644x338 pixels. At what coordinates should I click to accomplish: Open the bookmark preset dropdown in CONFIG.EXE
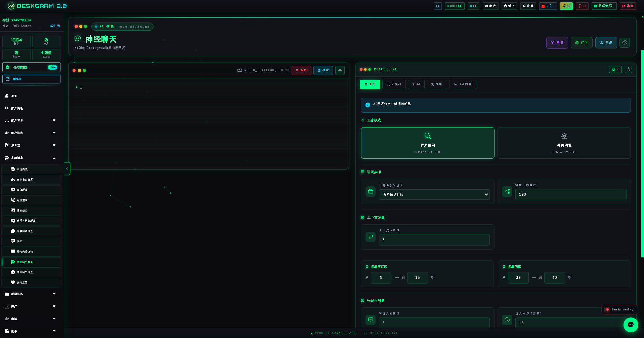615,69
